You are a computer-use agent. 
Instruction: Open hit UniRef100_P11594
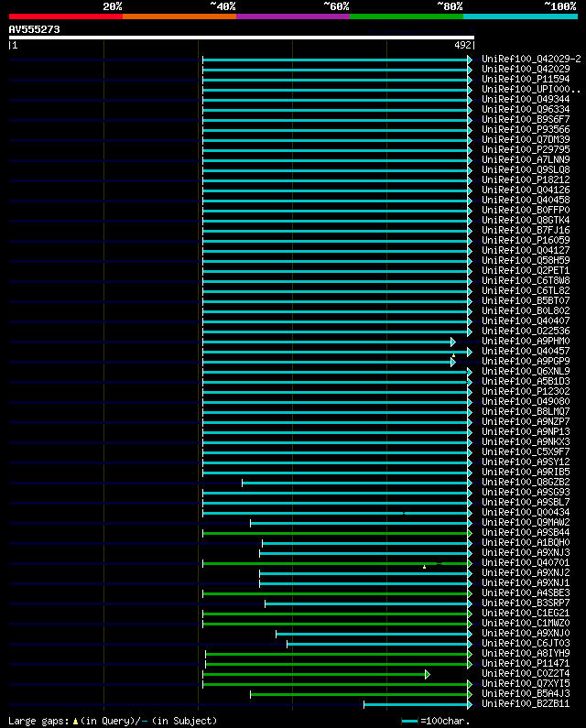point(526,80)
